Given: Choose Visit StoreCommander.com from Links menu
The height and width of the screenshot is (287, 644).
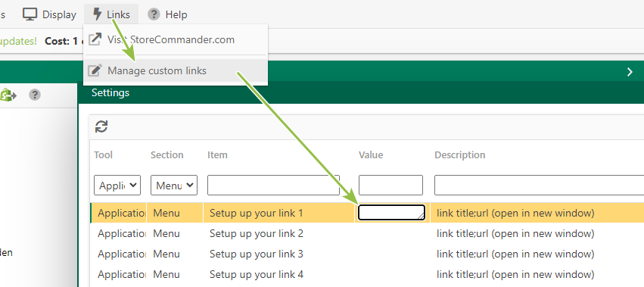Looking at the screenshot, I should tap(176, 39).
